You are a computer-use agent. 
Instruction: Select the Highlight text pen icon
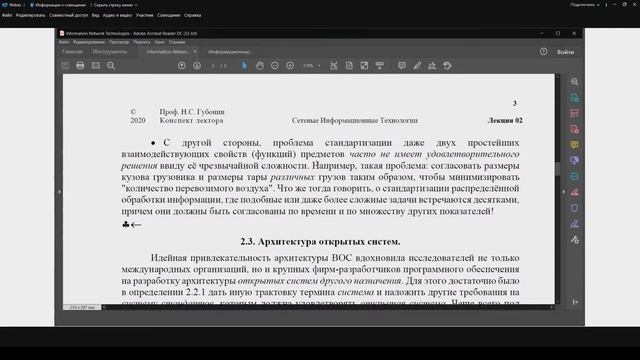(x=417, y=66)
